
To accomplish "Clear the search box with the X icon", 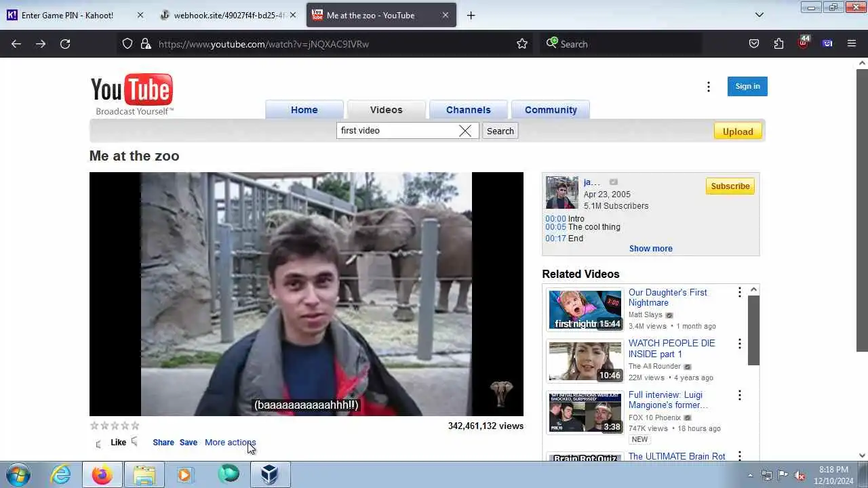I will point(465,131).
